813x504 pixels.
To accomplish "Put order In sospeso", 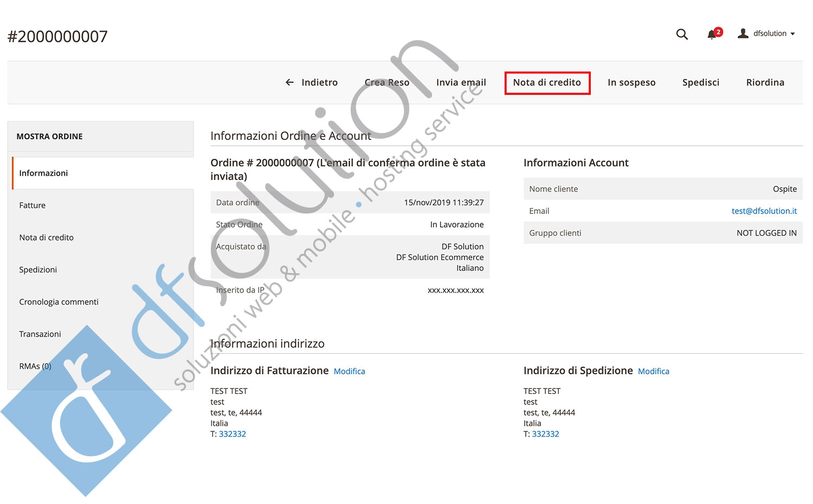I will [x=631, y=82].
